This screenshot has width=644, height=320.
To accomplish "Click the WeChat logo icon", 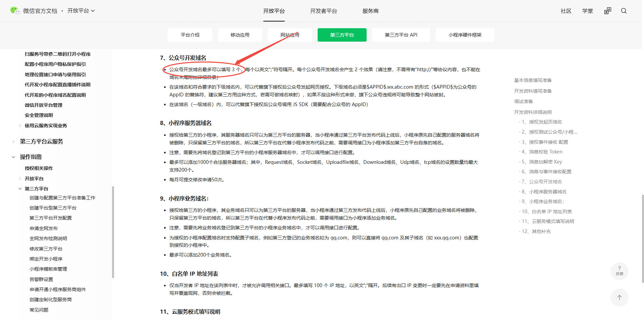I will click(x=15, y=11).
